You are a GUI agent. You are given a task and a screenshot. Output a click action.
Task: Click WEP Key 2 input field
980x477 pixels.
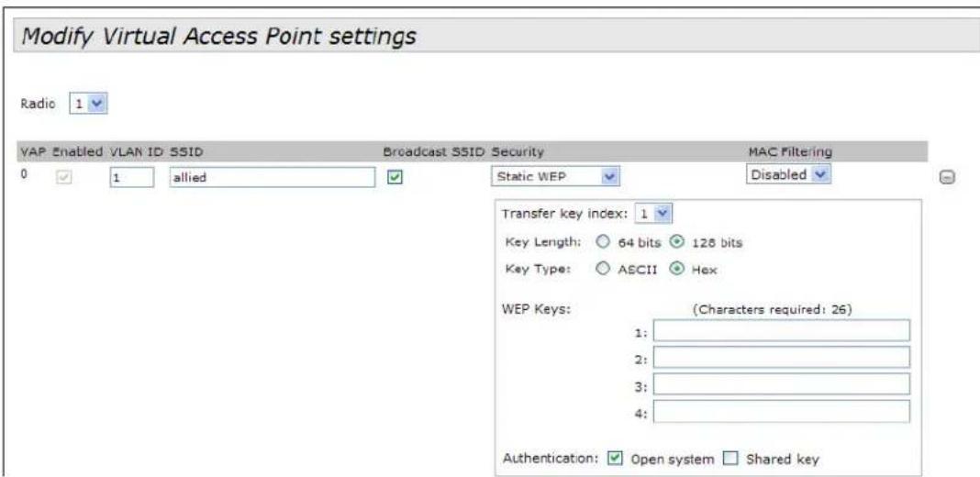pos(781,357)
